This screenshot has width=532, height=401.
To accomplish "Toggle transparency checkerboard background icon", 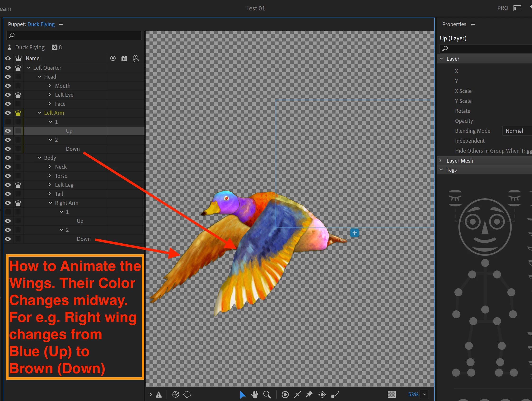I will pyautogui.click(x=392, y=395).
